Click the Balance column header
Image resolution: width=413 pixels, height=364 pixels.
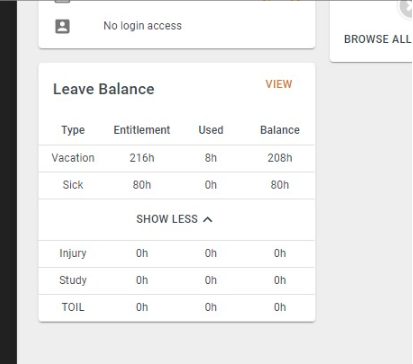click(280, 130)
